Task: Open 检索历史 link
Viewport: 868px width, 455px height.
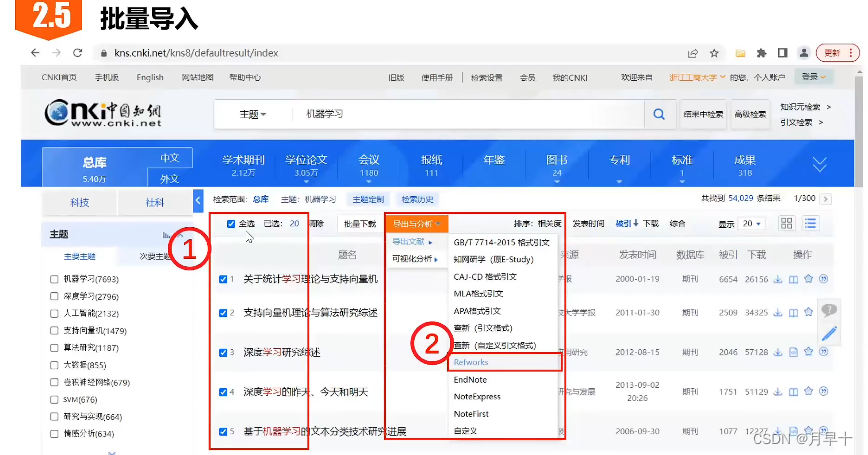Action: (x=417, y=199)
